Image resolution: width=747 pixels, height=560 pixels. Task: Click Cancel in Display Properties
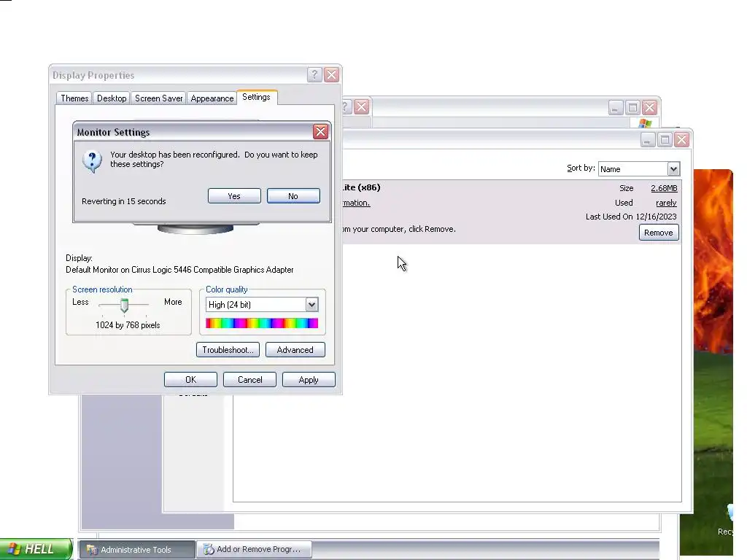pos(249,379)
